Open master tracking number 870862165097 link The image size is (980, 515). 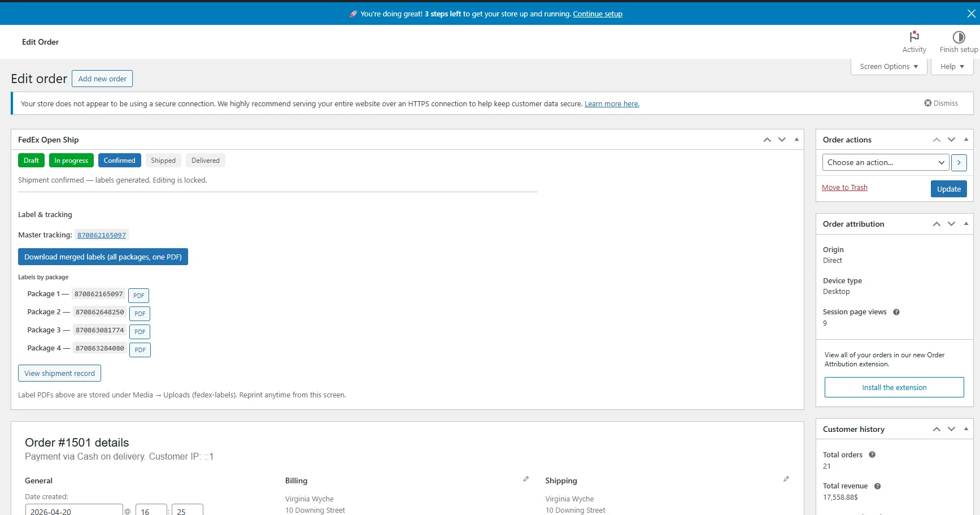[102, 235]
